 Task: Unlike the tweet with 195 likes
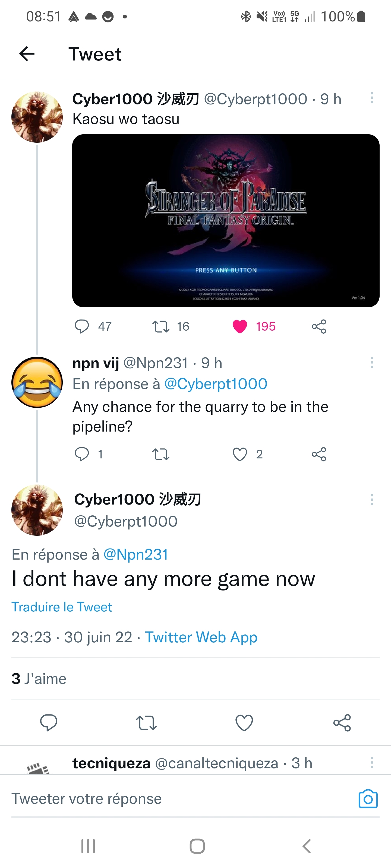(x=240, y=326)
